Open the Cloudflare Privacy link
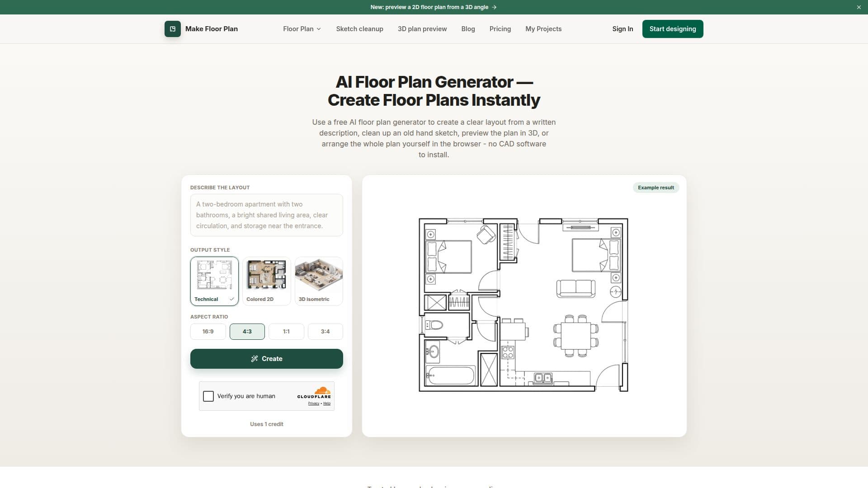This screenshot has height=488, width=868. pyautogui.click(x=314, y=404)
